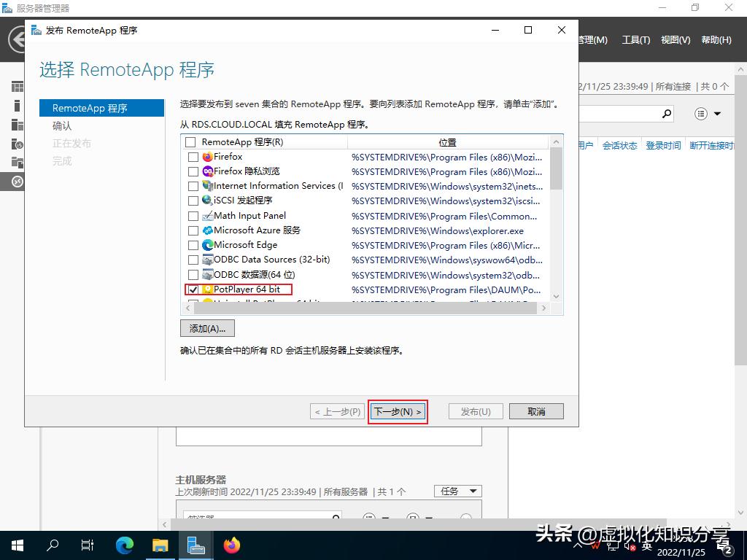Open the 工具(T) menu
This screenshot has height=560, width=747.
coord(635,40)
